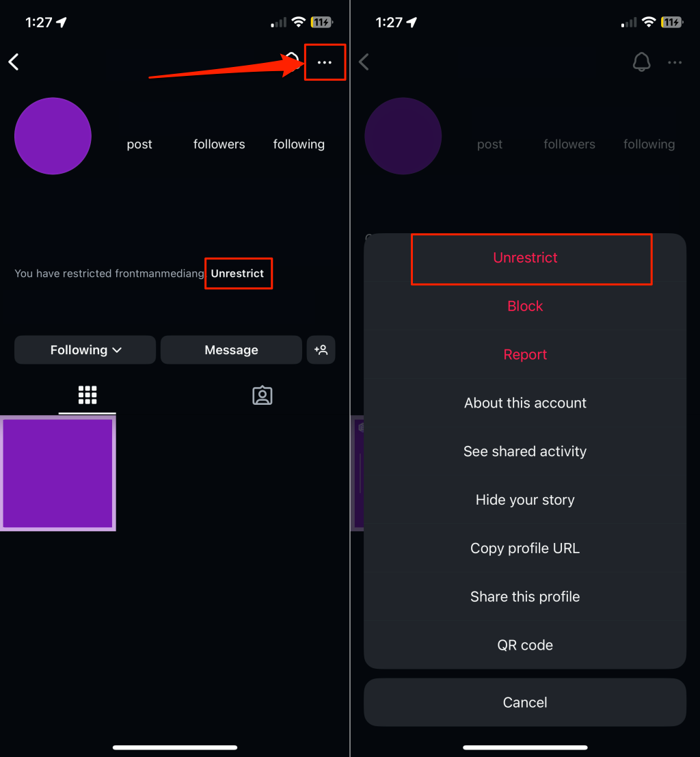Select About this account option
The height and width of the screenshot is (757, 700).
pyautogui.click(x=525, y=403)
